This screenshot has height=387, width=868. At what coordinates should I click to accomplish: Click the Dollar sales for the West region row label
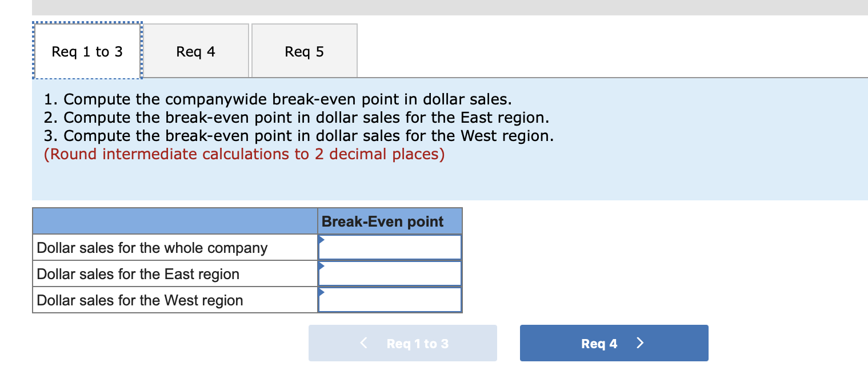pyautogui.click(x=139, y=300)
